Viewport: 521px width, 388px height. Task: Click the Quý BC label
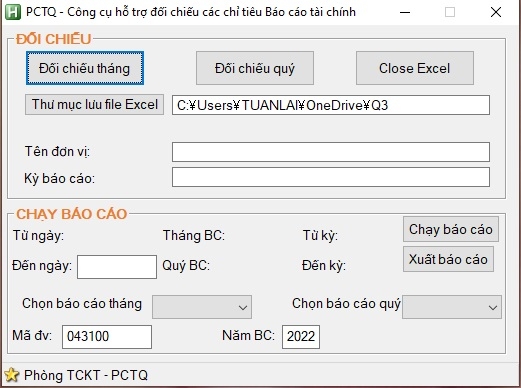tap(186, 266)
